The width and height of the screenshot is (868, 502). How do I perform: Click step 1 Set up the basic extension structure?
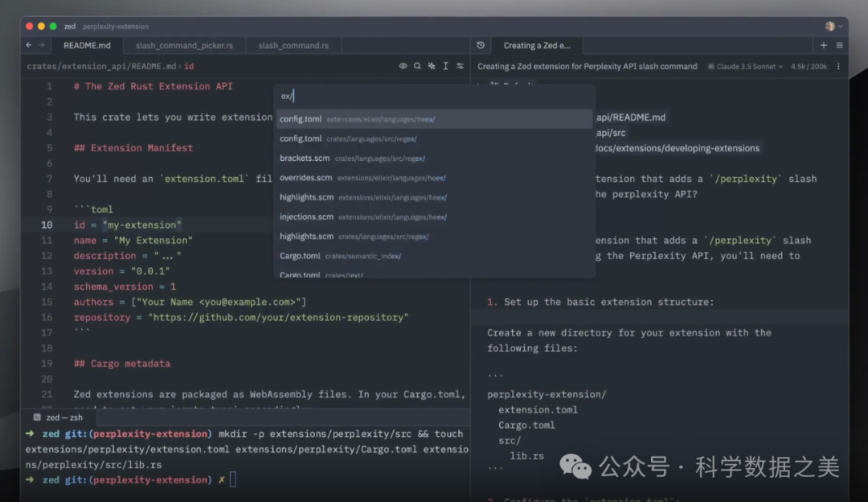click(600, 302)
